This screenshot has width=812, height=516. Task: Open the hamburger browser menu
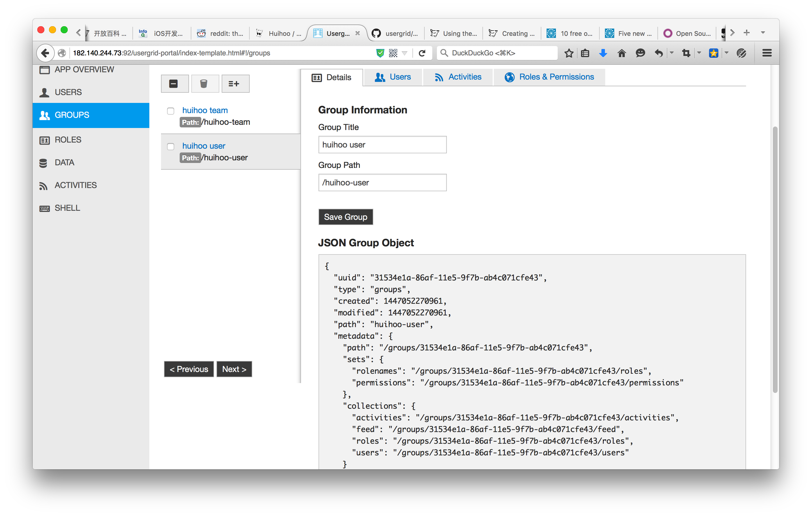tap(767, 53)
